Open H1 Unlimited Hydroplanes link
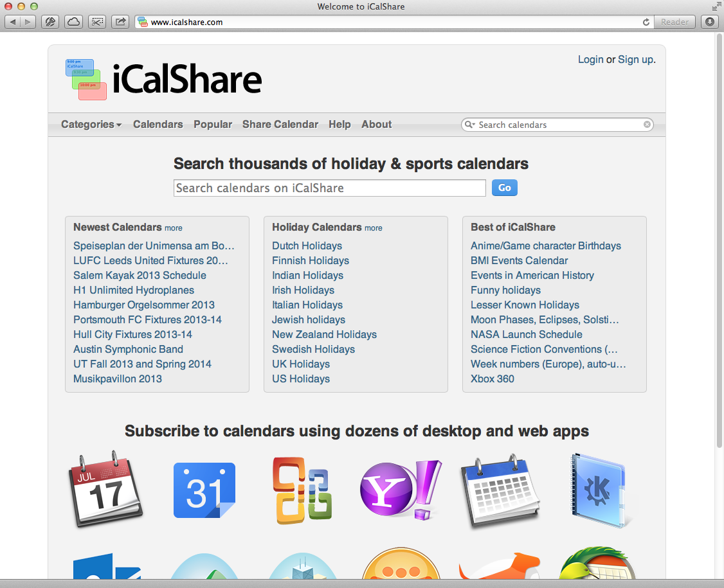Screen dimensions: 724x588 coord(134,290)
